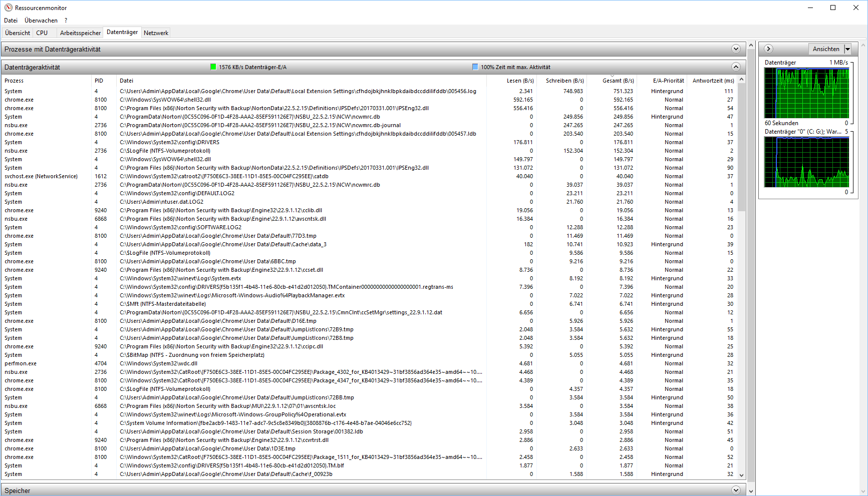Click the Ressourcenmonitor app icon in title bar

8,8
